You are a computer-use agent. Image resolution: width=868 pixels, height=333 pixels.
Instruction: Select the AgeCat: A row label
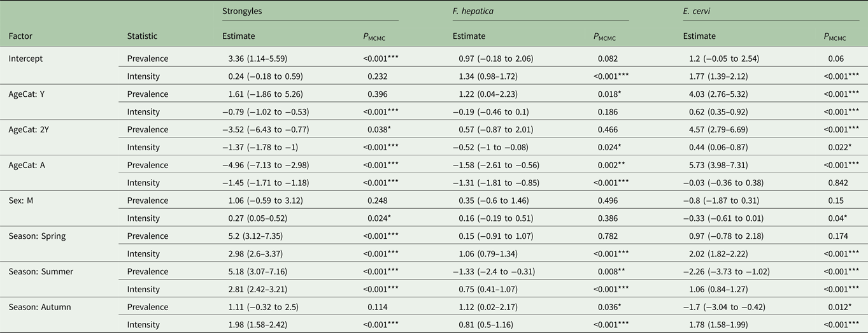(x=29, y=166)
